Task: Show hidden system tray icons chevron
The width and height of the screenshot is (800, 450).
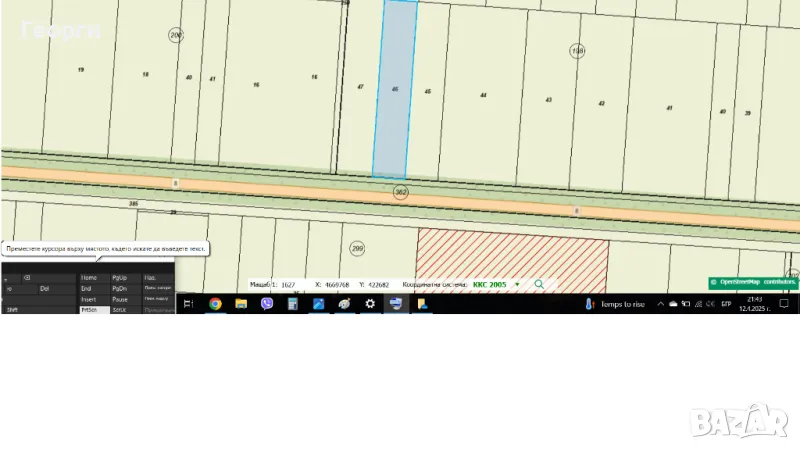Action: [x=662, y=304]
